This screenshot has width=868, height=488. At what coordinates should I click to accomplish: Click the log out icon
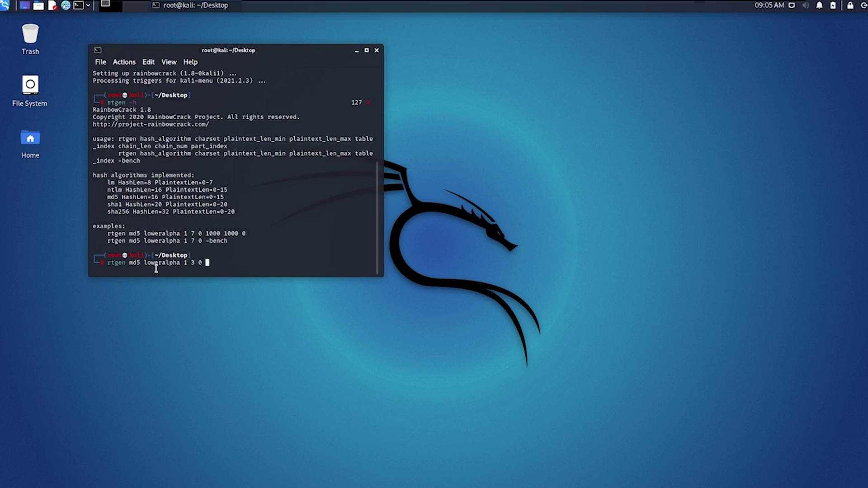pos(863,5)
